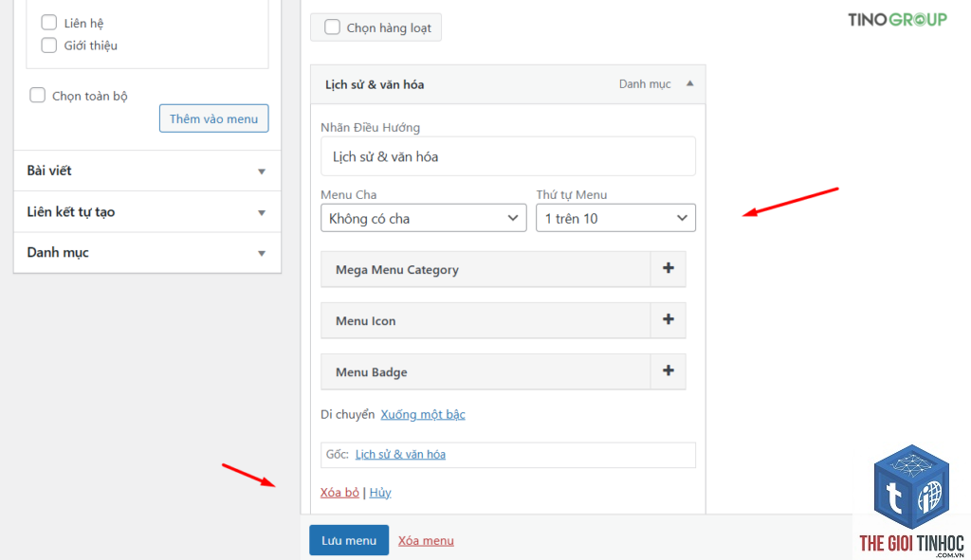Expand Liên kết tự tạo section
The width and height of the screenshot is (971, 560).
[x=147, y=212]
